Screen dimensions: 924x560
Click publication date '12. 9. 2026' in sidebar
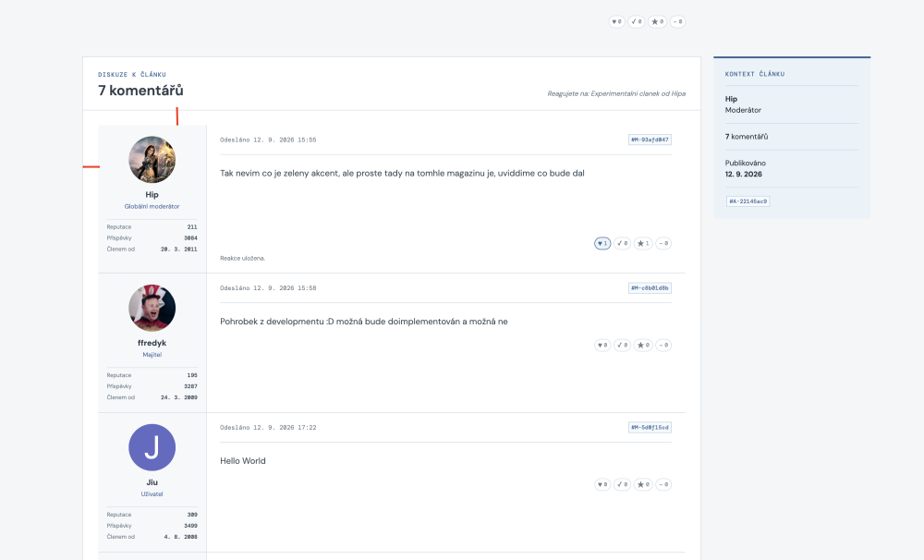(x=744, y=175)
